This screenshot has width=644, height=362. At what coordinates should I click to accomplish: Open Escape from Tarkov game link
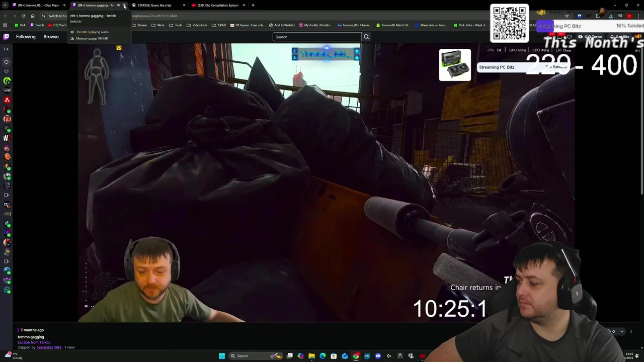click(34, 342)
